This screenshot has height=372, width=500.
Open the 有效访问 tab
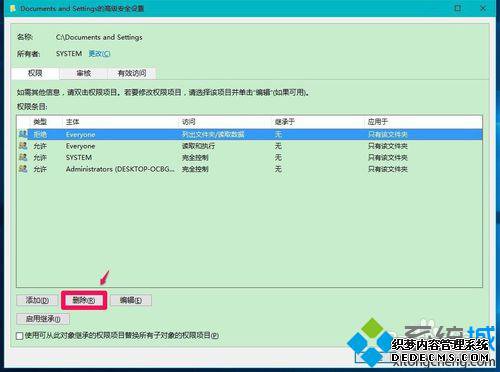click(x=132, y=73)
